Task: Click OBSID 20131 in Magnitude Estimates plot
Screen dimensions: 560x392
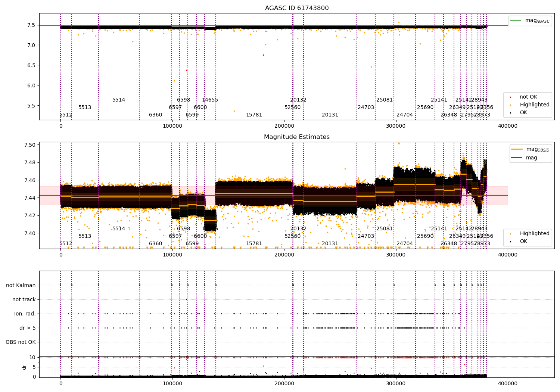Action: pyautogui.click(x=330, y=243)
